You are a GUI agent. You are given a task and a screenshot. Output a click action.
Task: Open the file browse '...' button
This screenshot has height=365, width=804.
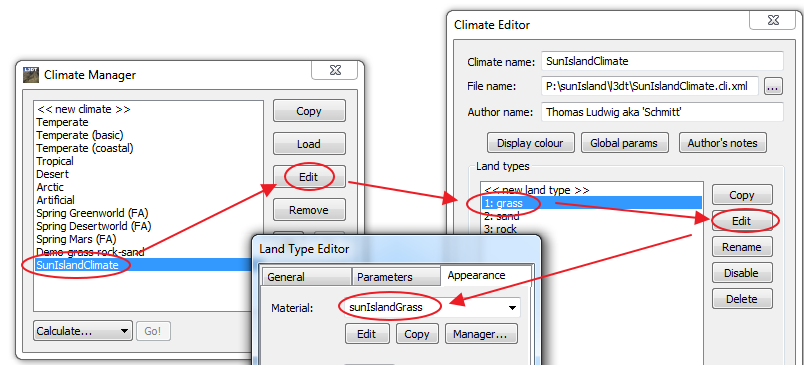773,87
